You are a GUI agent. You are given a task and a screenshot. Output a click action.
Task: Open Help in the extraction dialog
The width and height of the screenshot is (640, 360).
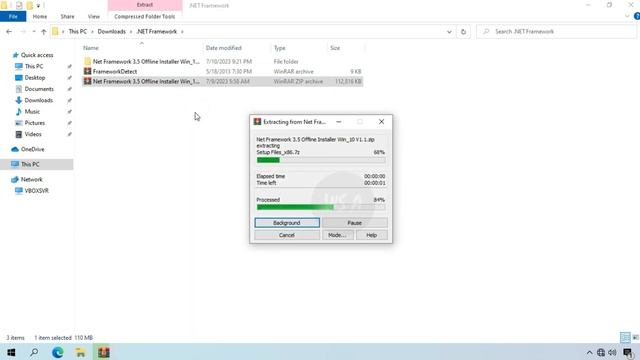pos(371,235)
